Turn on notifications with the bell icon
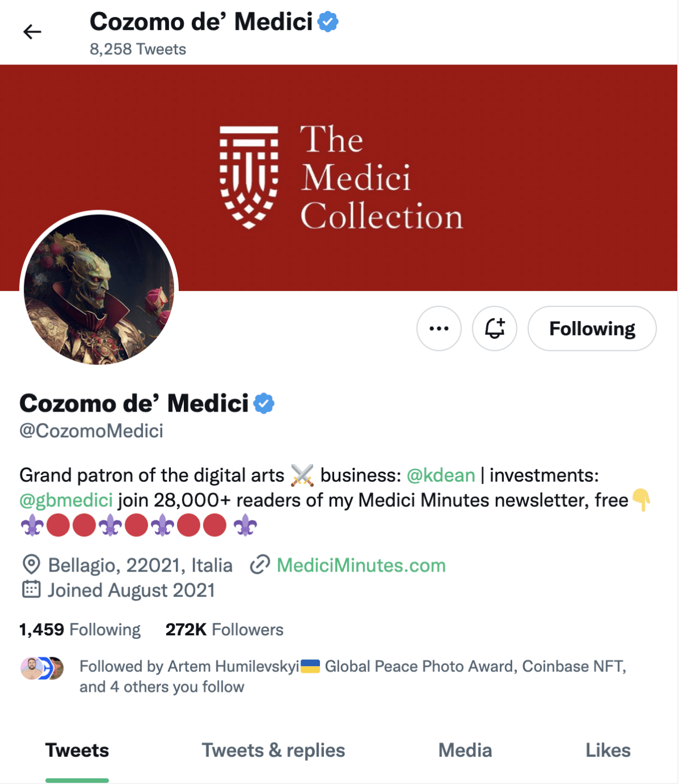Screen dimensions: 683x784 tap(494, 329)
